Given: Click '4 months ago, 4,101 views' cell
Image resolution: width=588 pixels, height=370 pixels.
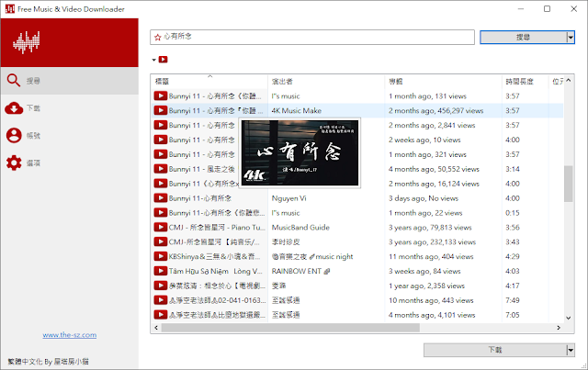Looking at the screenshot, I should [x=432, y=315].
